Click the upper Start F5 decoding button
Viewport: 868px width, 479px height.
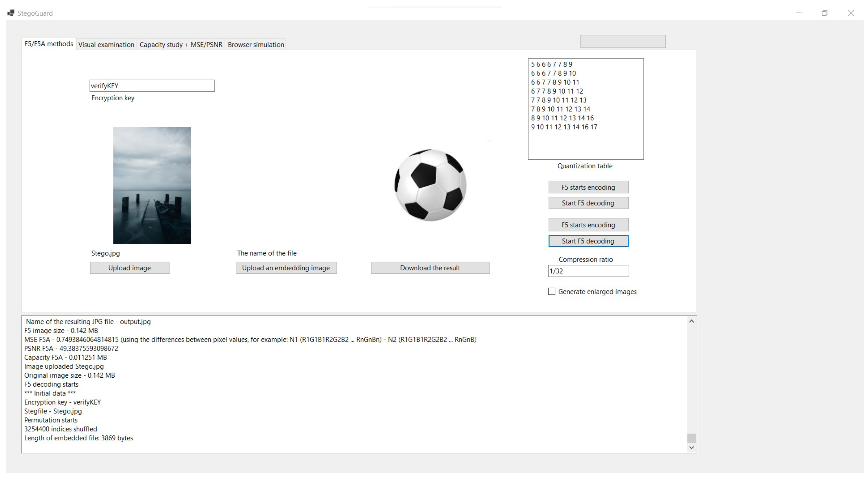[x=588, y=203]
